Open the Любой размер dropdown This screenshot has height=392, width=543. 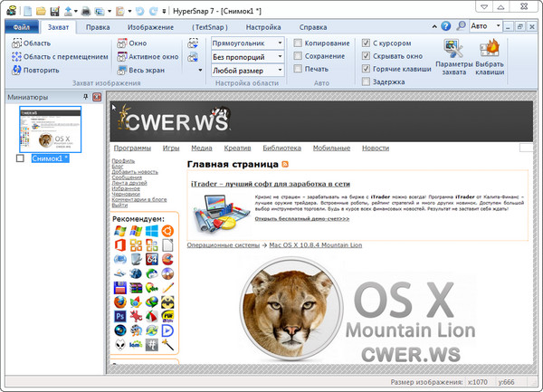tap(248, 71)
